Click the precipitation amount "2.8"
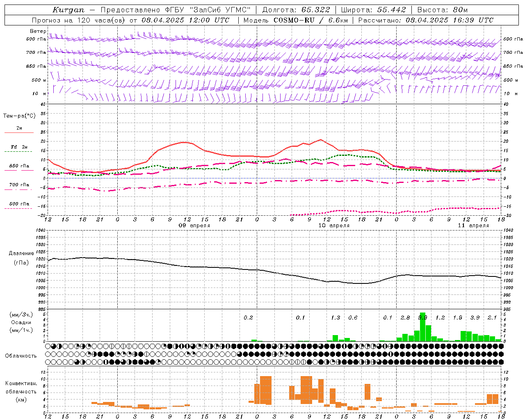The height and width of the screenshot is (420, 525). click(x=405, y=318)
